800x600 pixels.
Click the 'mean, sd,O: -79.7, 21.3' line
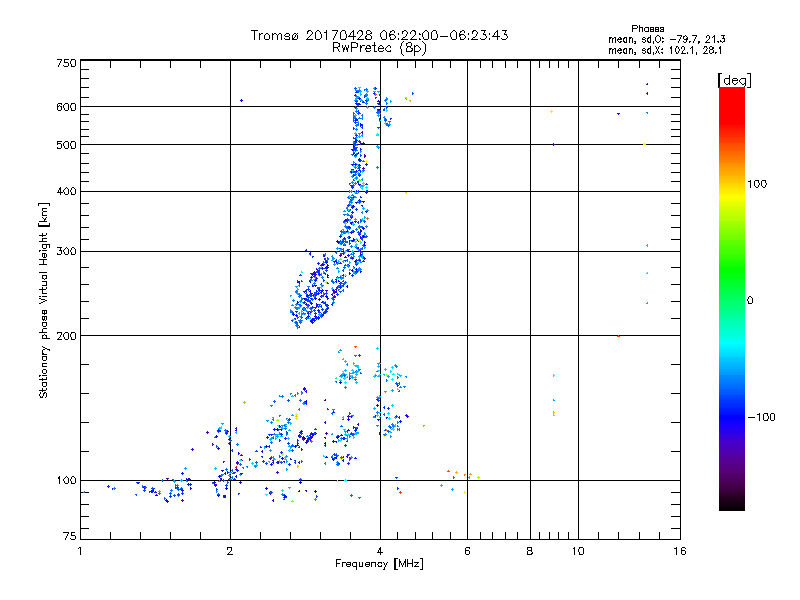coord(666,39)
